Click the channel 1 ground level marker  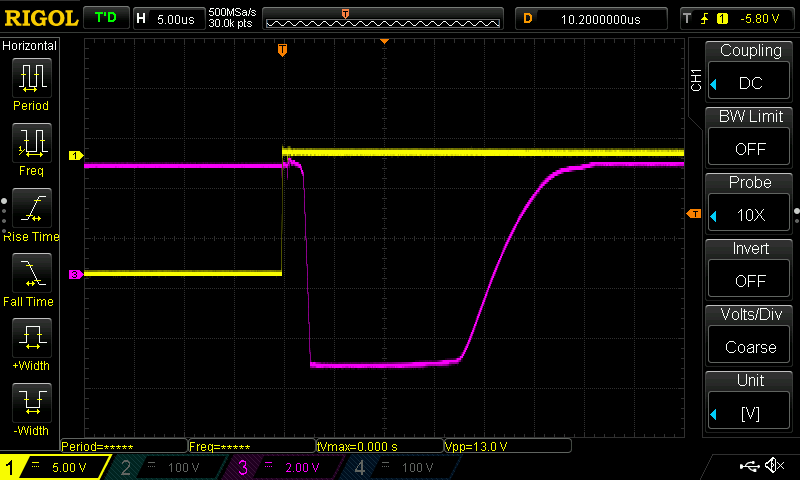[x=76, y=156]
